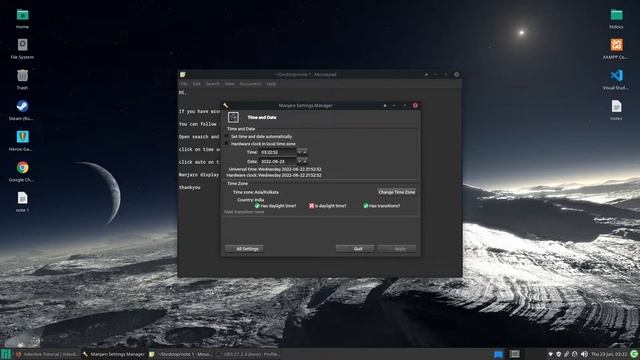Click 'Has daylight time?' green check indicator
Screen dimensions: 640x360
coord(257,206)
